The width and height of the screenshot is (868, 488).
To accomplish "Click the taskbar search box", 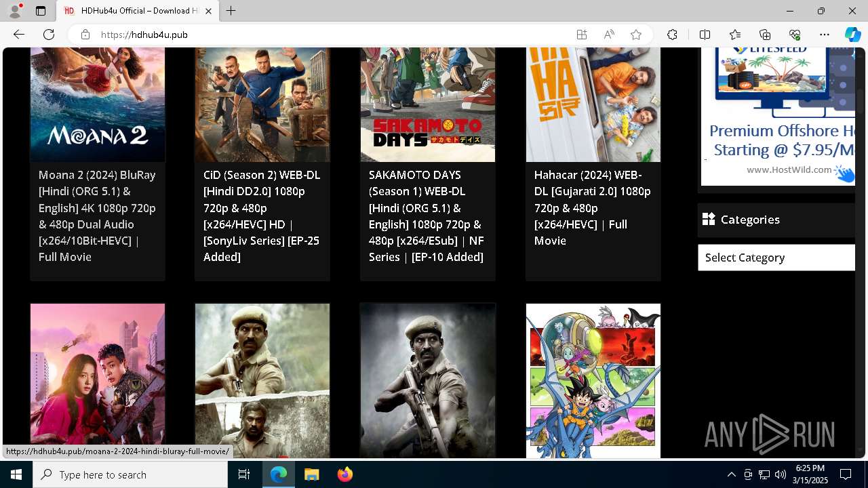I will coord(130,474).
